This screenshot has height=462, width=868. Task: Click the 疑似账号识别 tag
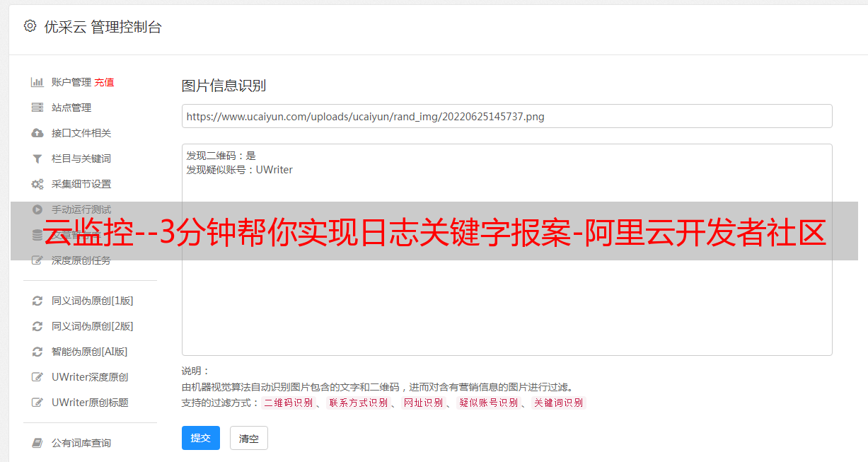pyautogui.click(x=489, y=403)
